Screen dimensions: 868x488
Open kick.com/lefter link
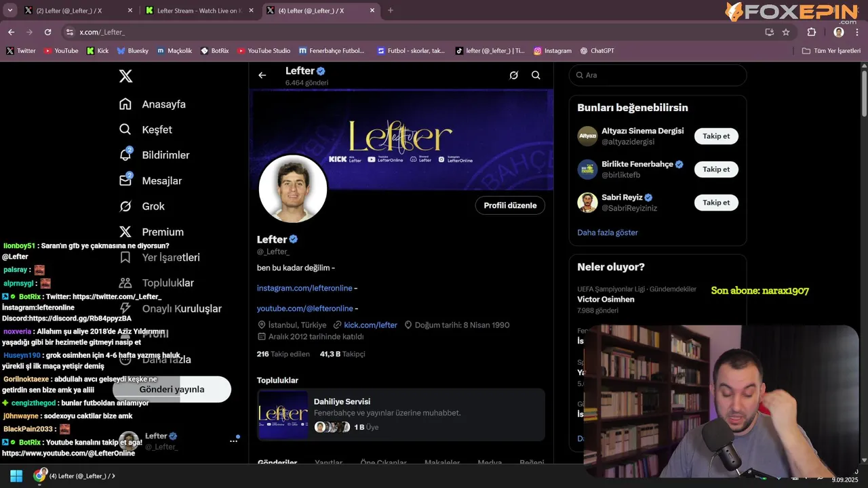pyautogui.click(x=370, y=325)
